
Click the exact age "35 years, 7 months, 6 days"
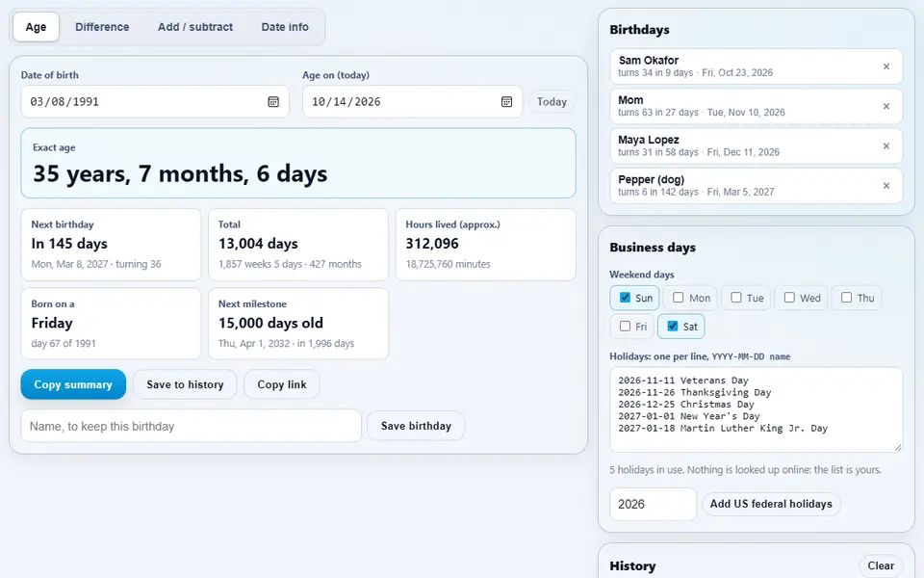click(180, 174)
